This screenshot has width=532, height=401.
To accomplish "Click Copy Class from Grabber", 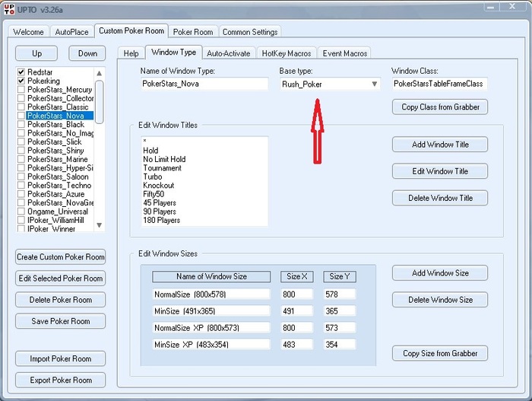I will pos(440,107).
